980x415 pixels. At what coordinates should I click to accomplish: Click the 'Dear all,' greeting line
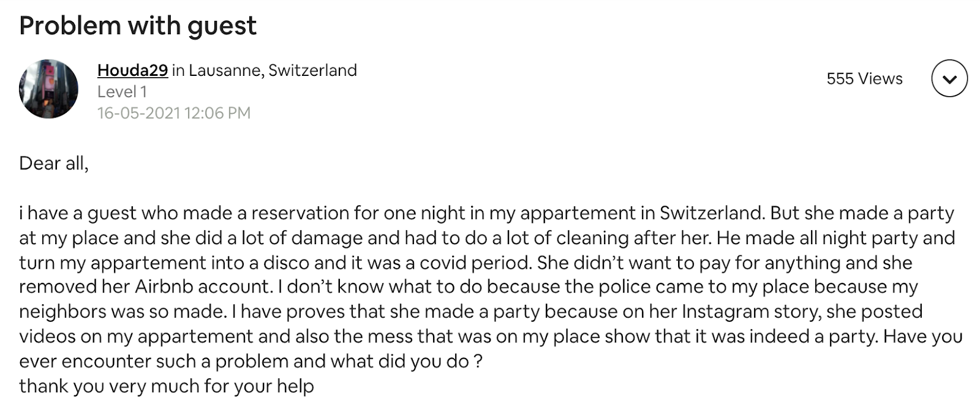(54, 163)
